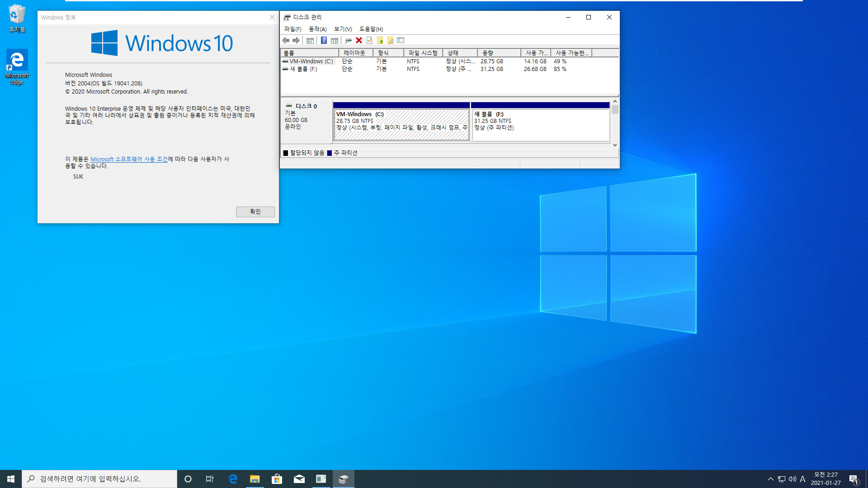Click the black 할당되지 않음 legend swatch
868x488 pixels.
[286, 153]
